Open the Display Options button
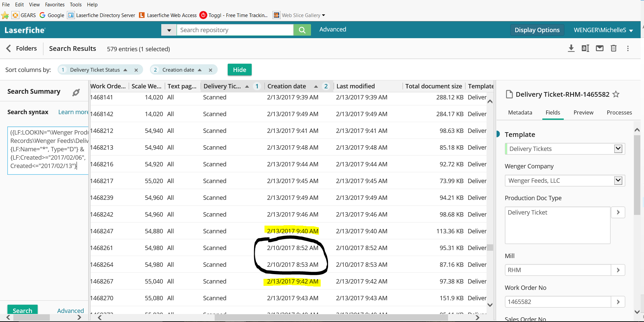The image size is (644, 322). [537, 30]
